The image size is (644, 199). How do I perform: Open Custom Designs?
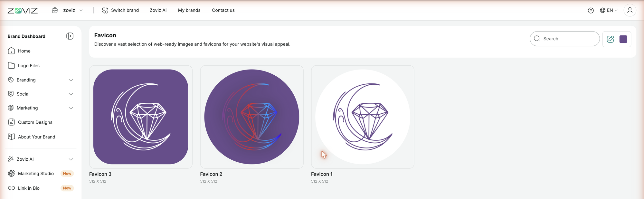coord(35,122)
